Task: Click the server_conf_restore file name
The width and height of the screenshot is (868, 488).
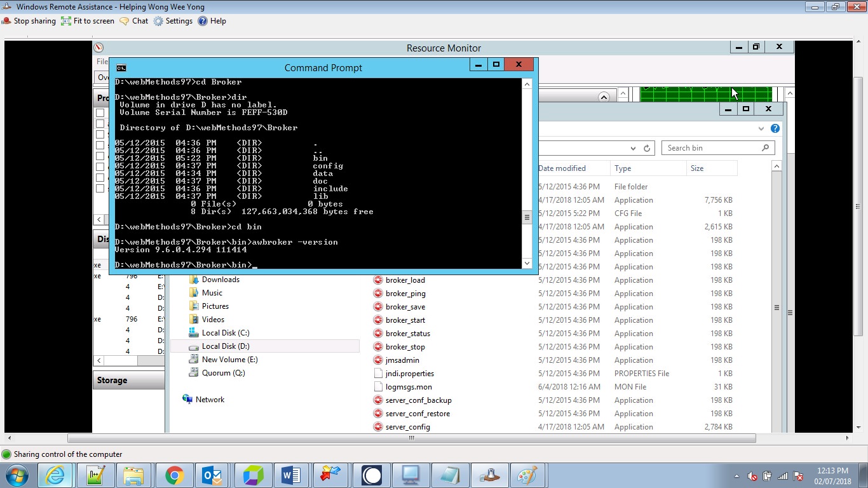Action: 417,414
